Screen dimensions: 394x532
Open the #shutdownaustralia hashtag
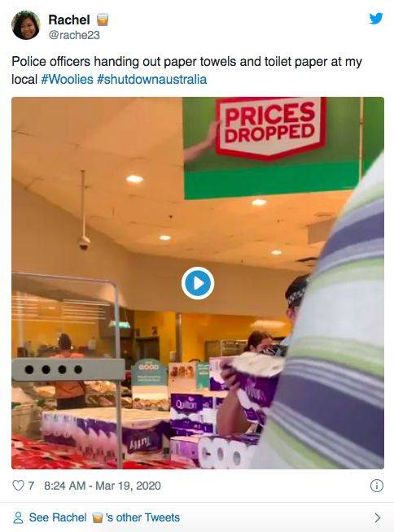[x=152, y=80]
